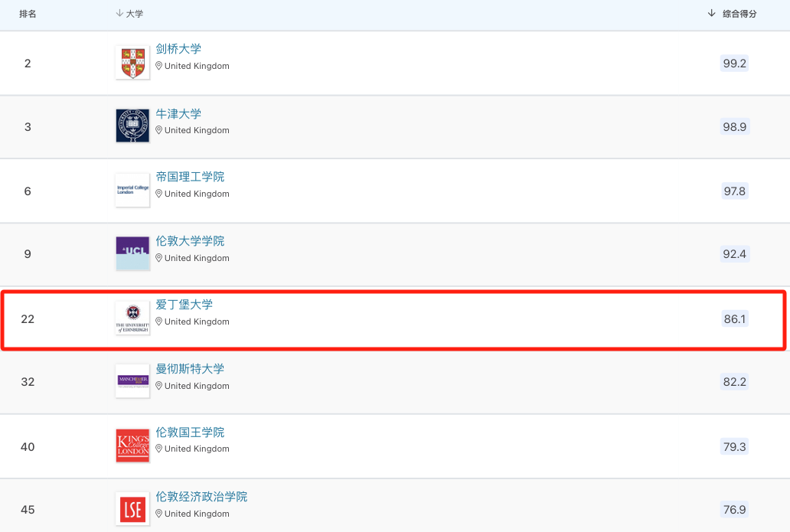Click the red LSE logo
Image resolution: width=790 pixels, height=532 pixels.
click(x=132, y=509)
